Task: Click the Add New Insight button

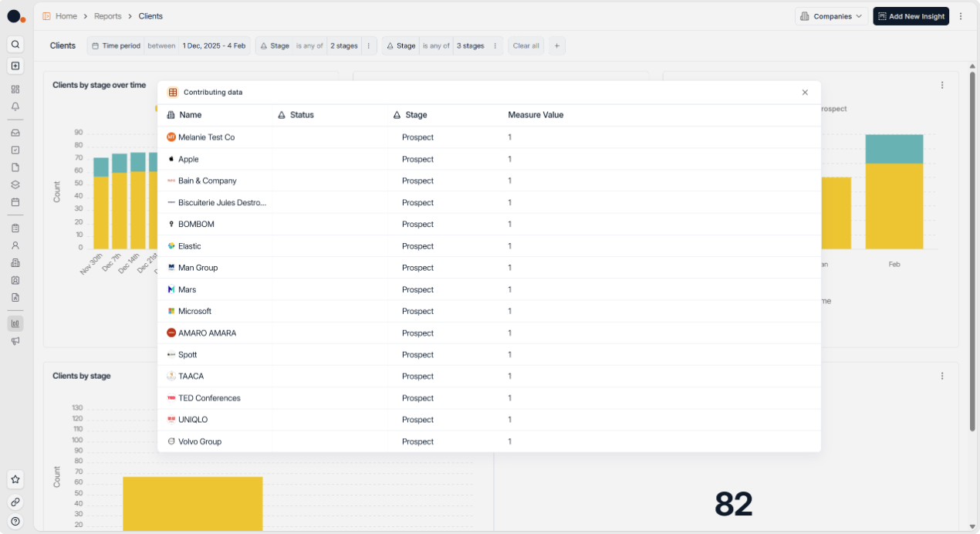Action: (911, 16)
